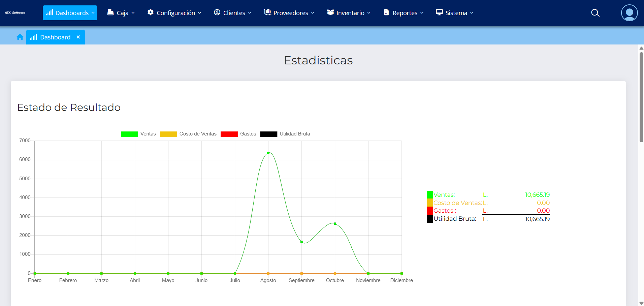Hide the Costo de Ventas legend series
This screenshot has height=306, width=644.
(168, 134)
